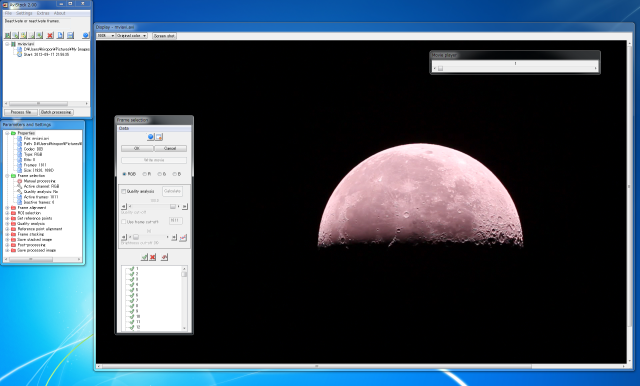Select the G channel radio button

[x=160, y=174]
